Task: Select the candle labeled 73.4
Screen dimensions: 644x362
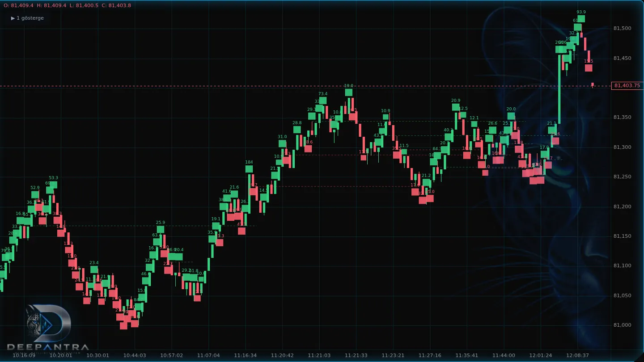Action: 323,100
